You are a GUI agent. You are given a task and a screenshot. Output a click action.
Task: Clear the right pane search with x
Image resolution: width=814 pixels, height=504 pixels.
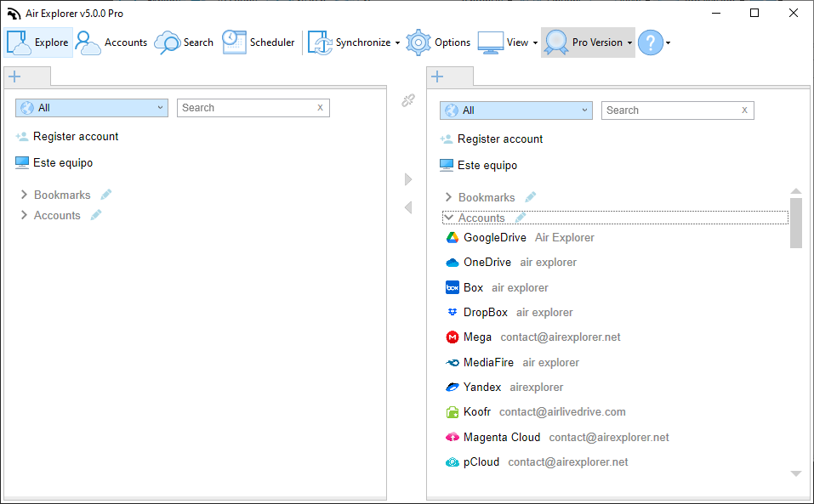(744, 110)
